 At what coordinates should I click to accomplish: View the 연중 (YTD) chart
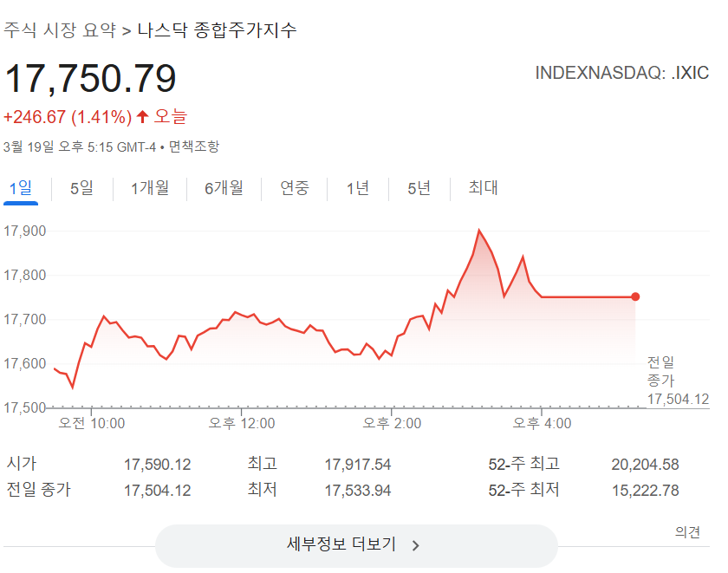point(295,187)
